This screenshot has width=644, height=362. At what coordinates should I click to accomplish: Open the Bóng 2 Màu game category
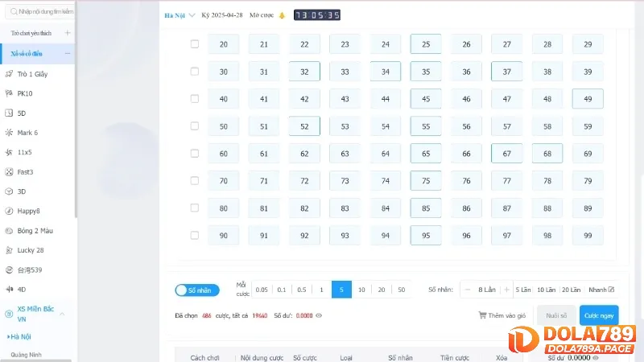(x=35, y=231)
